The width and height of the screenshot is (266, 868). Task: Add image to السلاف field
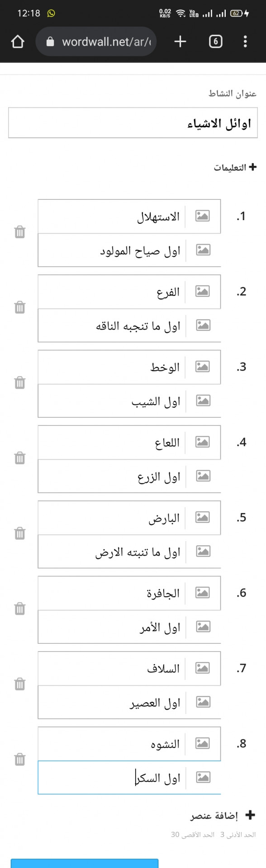point(203,668)
